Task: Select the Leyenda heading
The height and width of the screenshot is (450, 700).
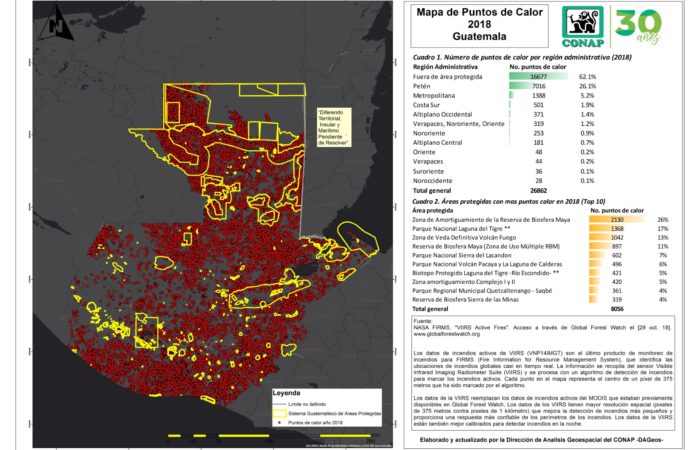Action: [287, 393]
